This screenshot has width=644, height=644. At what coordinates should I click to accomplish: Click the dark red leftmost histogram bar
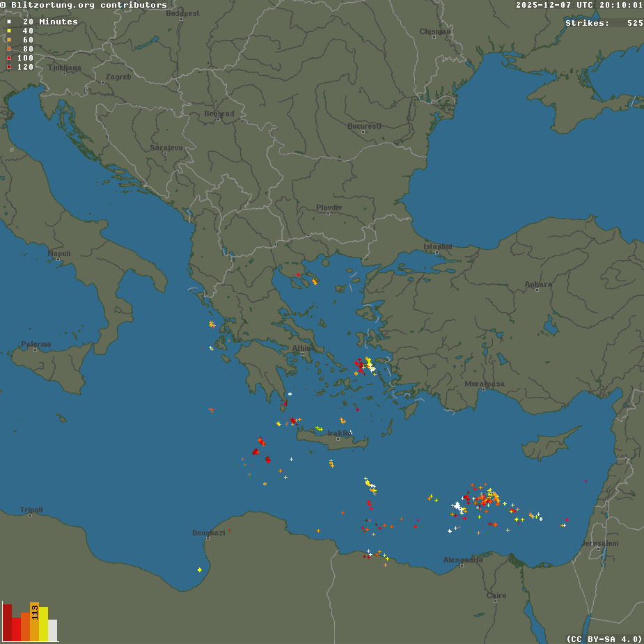point(7,622)
